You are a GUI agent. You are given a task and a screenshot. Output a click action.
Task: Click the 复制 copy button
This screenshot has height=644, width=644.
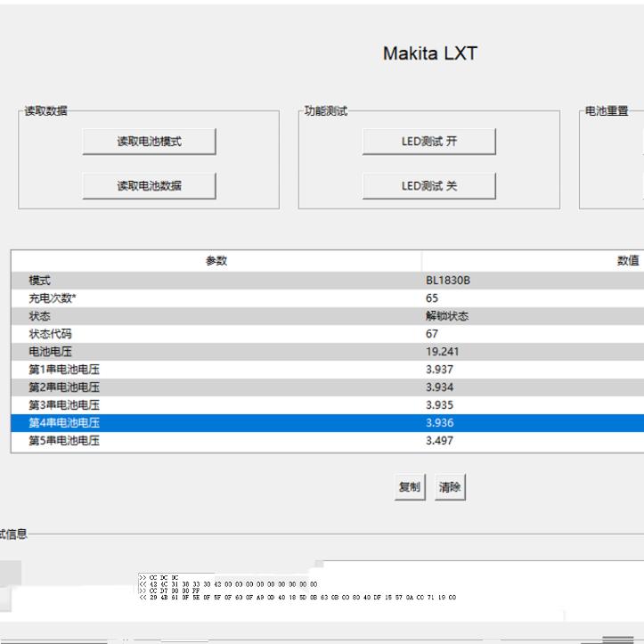(410, 487)
